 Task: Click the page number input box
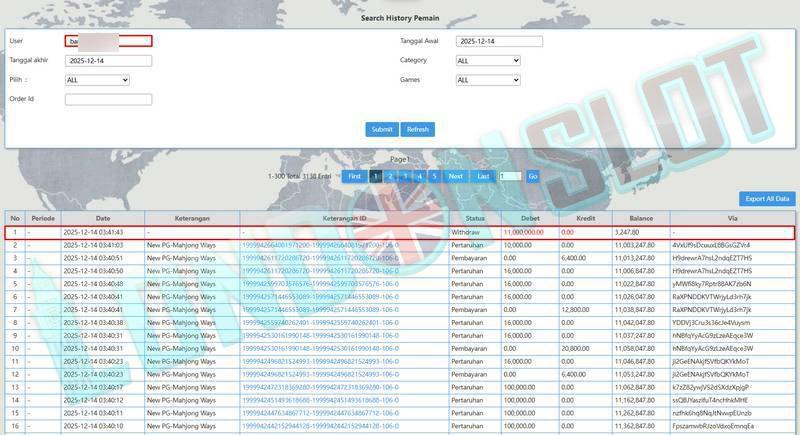[x=510, y=176]
